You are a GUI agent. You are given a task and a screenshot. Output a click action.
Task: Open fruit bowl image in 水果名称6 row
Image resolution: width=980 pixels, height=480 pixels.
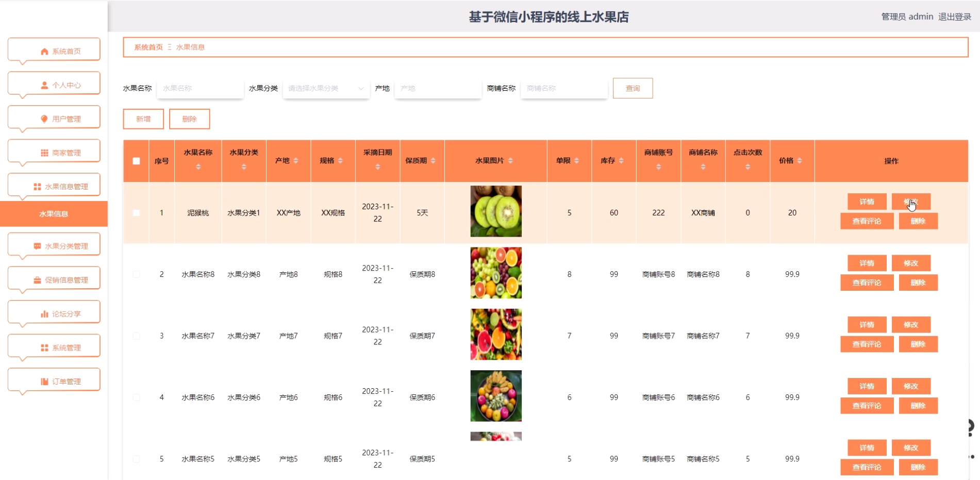point(496,396)
